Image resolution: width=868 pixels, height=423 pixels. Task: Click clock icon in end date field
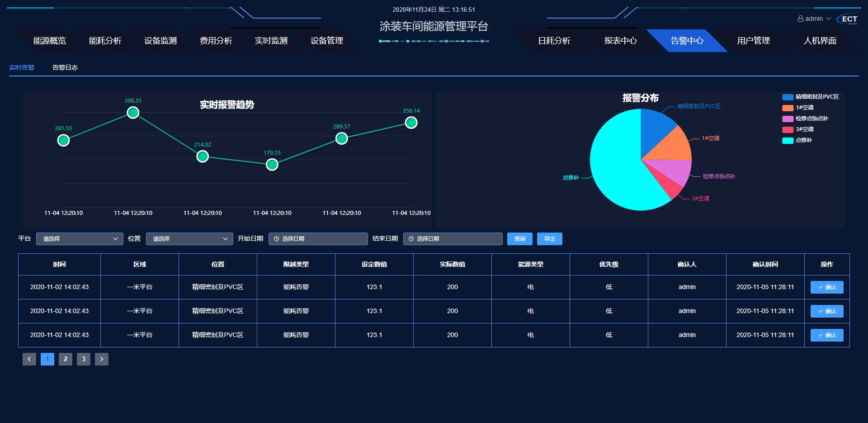[411, 239]
